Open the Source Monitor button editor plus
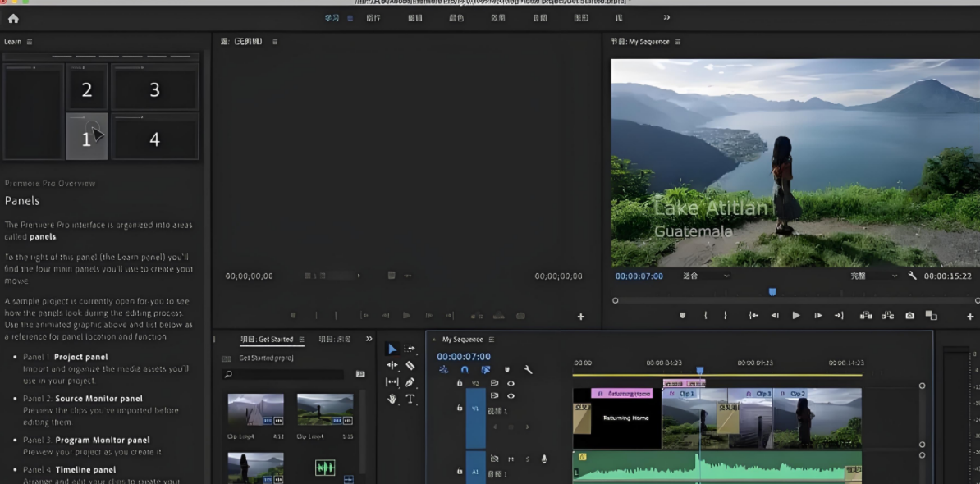Image resolution: width=980 pixels, height=484 pixels. pos(580,317)
